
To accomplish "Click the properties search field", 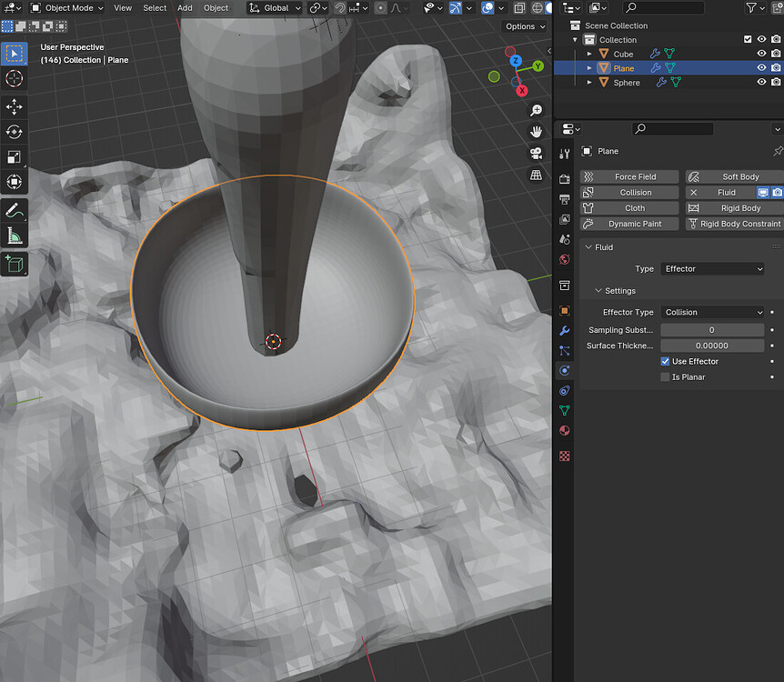I will click(672, 129).
